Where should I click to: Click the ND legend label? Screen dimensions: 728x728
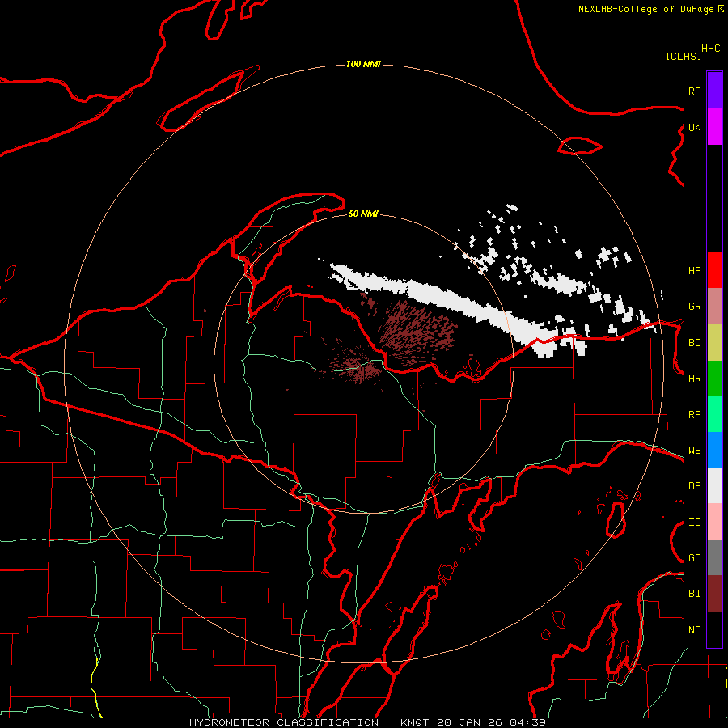(x=694, y=630)
